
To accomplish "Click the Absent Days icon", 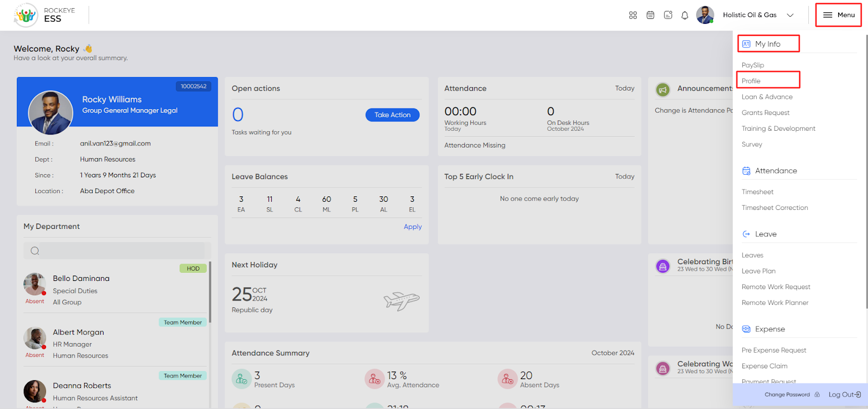I will point(507,379).
